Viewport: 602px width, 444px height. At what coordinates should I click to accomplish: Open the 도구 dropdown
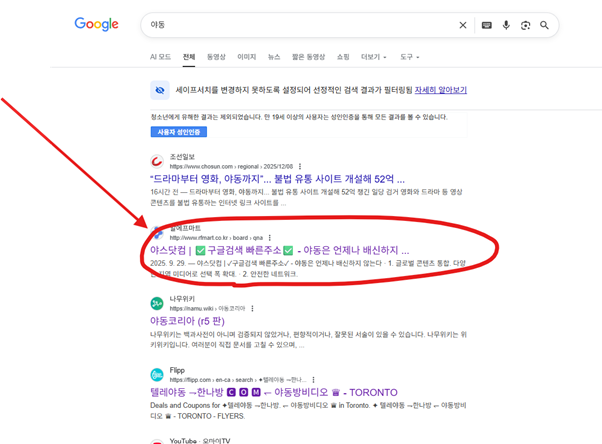(410, 57)
